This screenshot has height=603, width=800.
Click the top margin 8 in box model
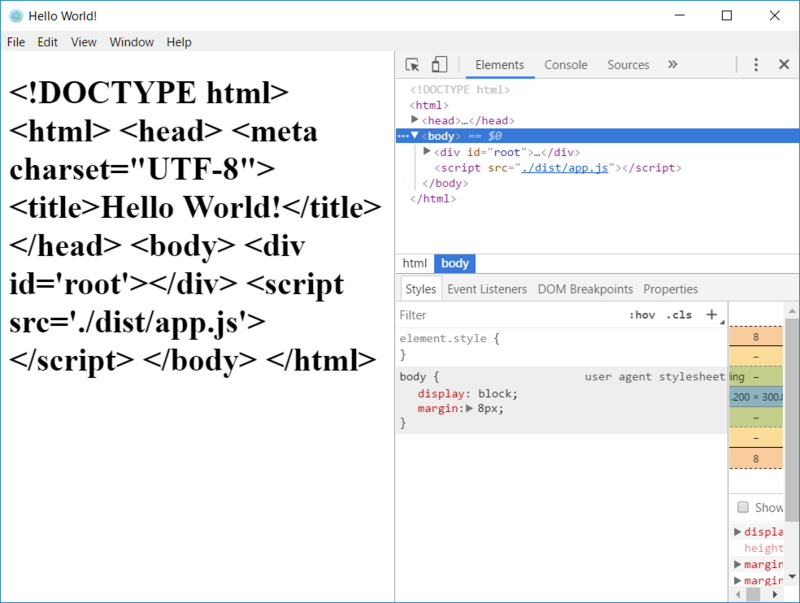point(756,337)
